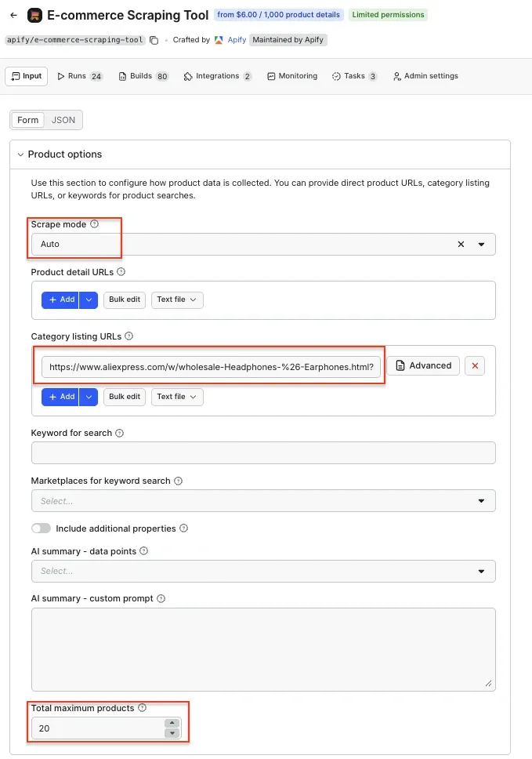Image resolution: width=532 pixels, height=759 pixels.
Task: Show help for Include additional properties
Action: point(184,528)
